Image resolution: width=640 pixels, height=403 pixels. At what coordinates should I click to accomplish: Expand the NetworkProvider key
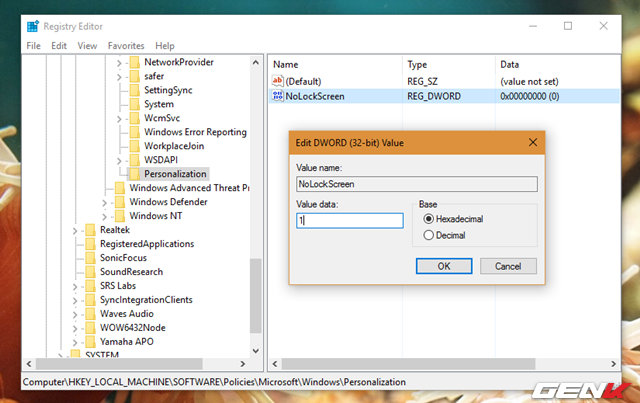click(119, 63)
